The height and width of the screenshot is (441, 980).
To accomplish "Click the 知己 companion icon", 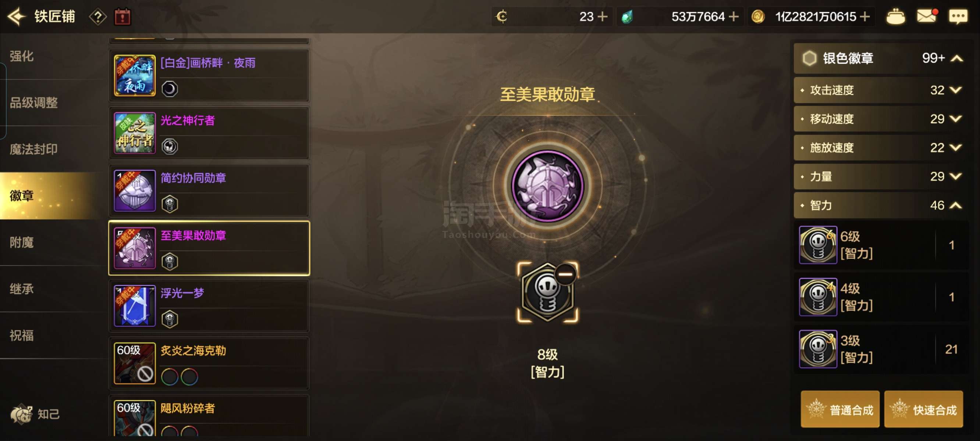I will coord(35,414).
